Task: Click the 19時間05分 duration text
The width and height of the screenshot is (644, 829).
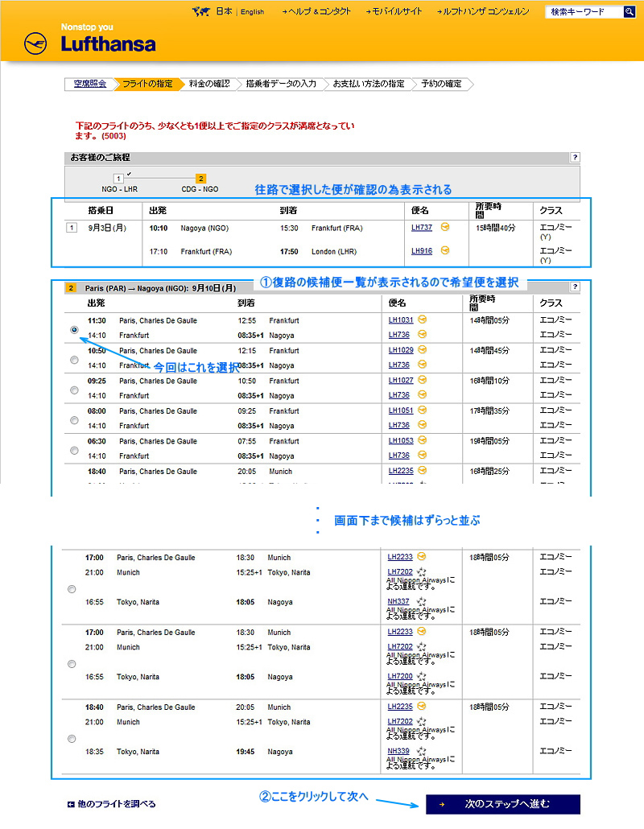Action: [x=489, y=440]
